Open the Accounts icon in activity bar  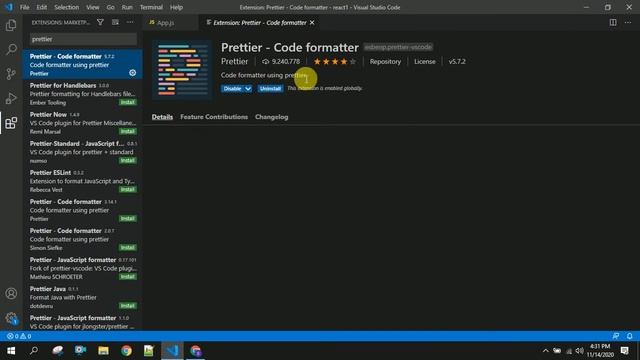pos(11,293)
